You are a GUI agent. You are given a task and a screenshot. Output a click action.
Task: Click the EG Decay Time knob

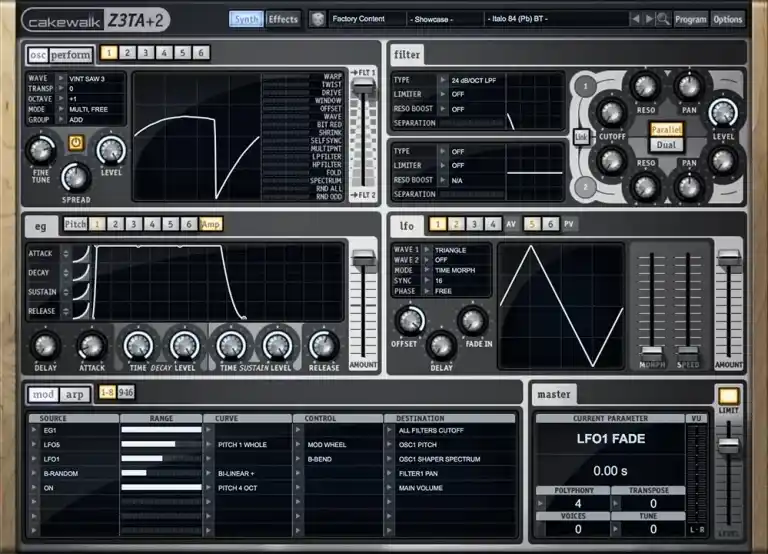tap(138, 345)
